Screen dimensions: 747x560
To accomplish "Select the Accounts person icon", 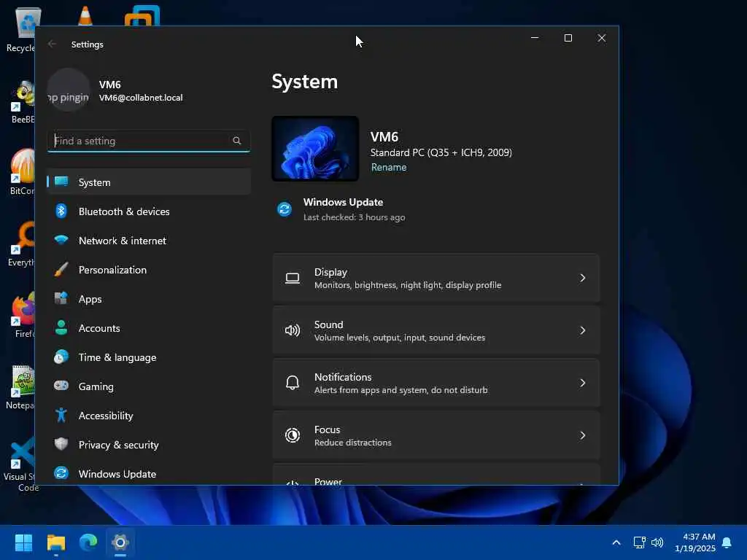I will point(61,327).
